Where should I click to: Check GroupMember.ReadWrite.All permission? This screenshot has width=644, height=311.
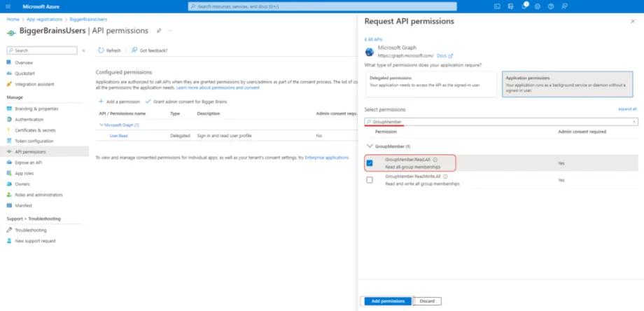370,180
